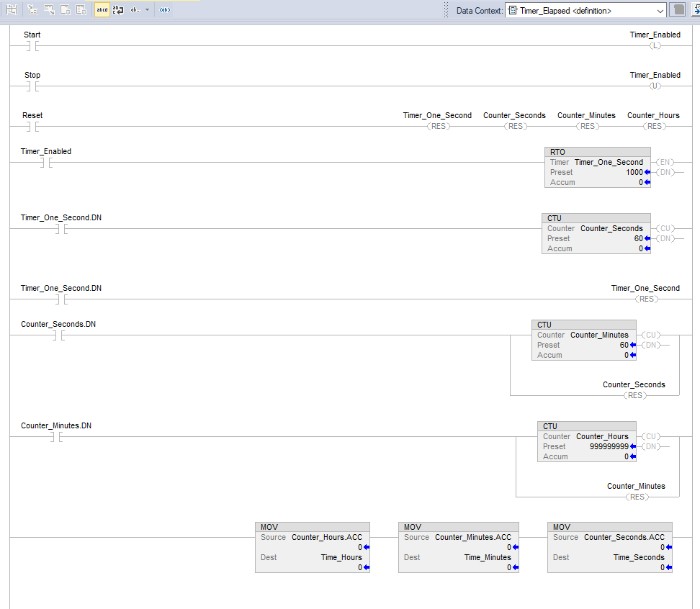Toggle the highlighted 'abcd' display button
Viewport: 700px width, 609px height.
click(x=102, y=10)
